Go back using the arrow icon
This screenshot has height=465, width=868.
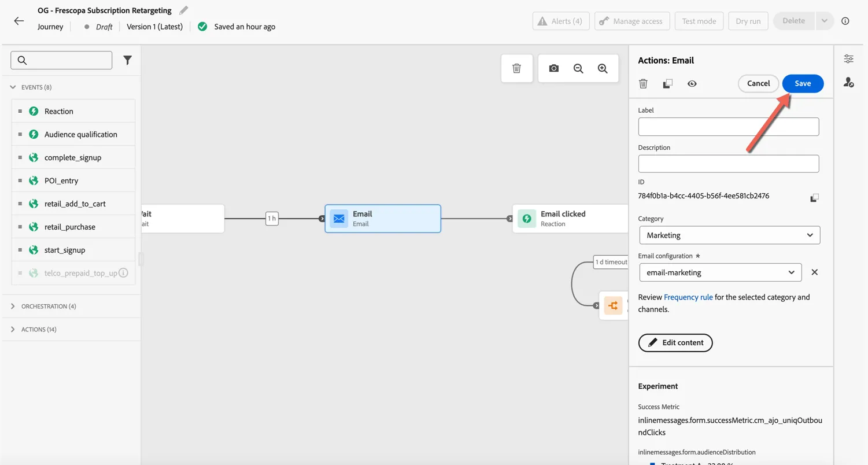click(19, 21)
